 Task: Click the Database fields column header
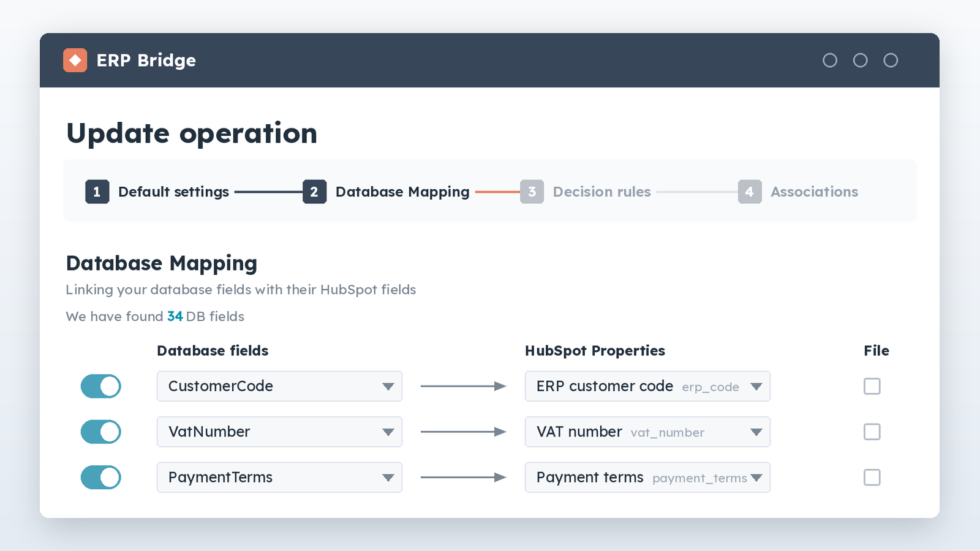click(x=213, y=351)
